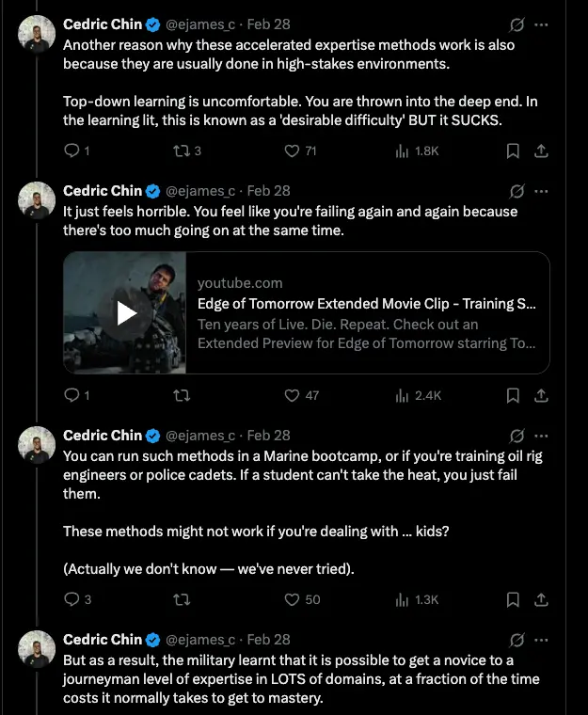Like the tweet with 47 likes
This screenshot has height=715, width=588.
292,396
